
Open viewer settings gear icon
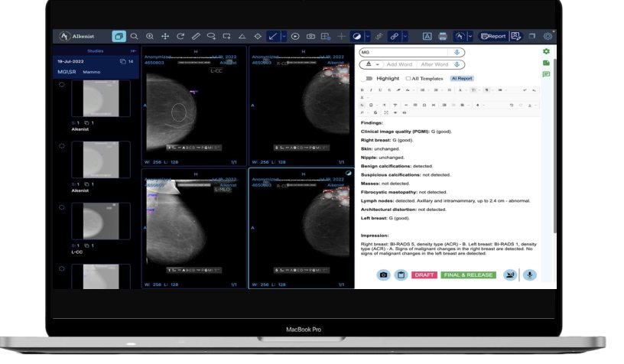548,36
